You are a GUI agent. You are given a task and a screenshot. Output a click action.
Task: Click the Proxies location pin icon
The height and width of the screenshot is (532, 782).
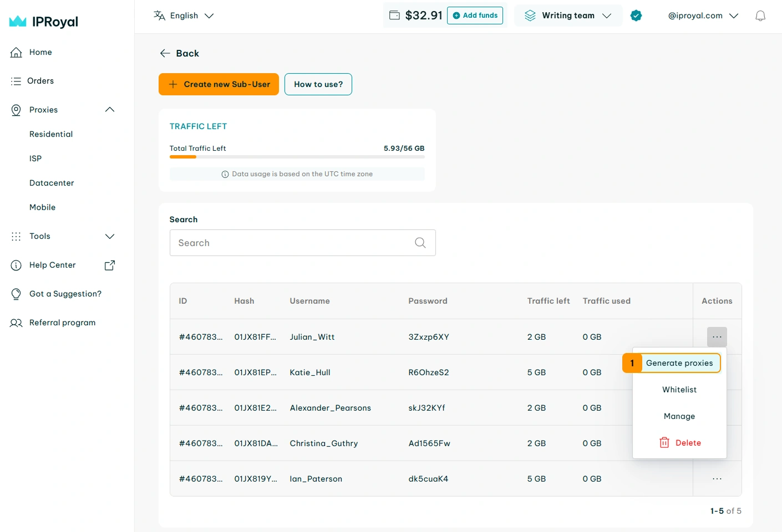[x=16, y=110]
